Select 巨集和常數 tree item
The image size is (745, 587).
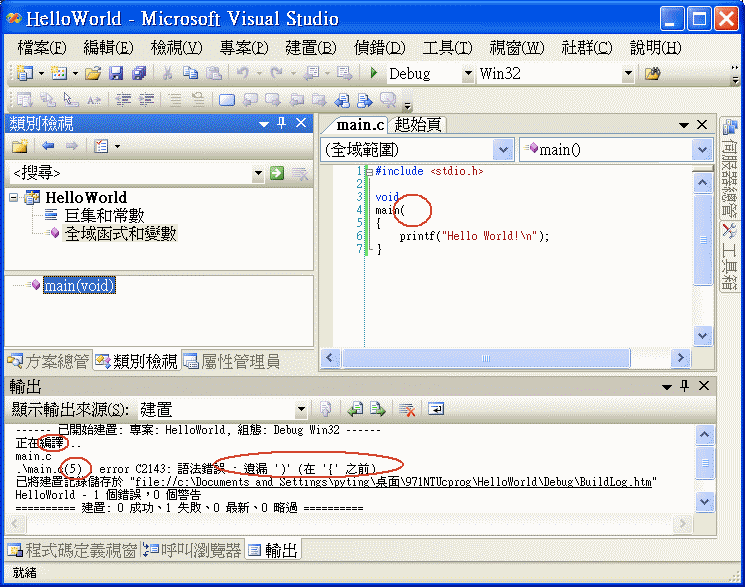pos(104,215)
